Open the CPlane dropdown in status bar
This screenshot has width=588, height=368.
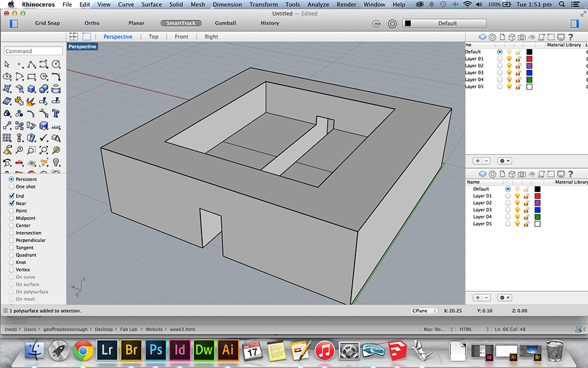point(424,311)
